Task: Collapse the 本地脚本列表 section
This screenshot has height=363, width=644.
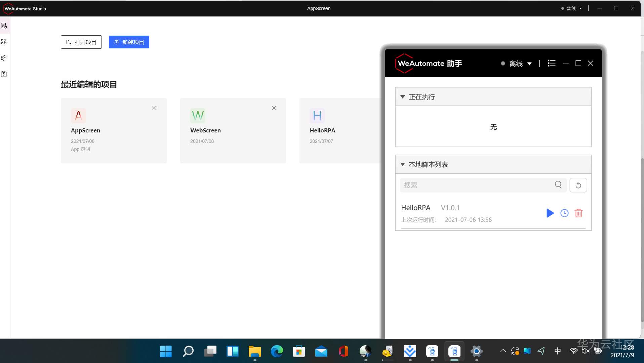Action: 402,164
